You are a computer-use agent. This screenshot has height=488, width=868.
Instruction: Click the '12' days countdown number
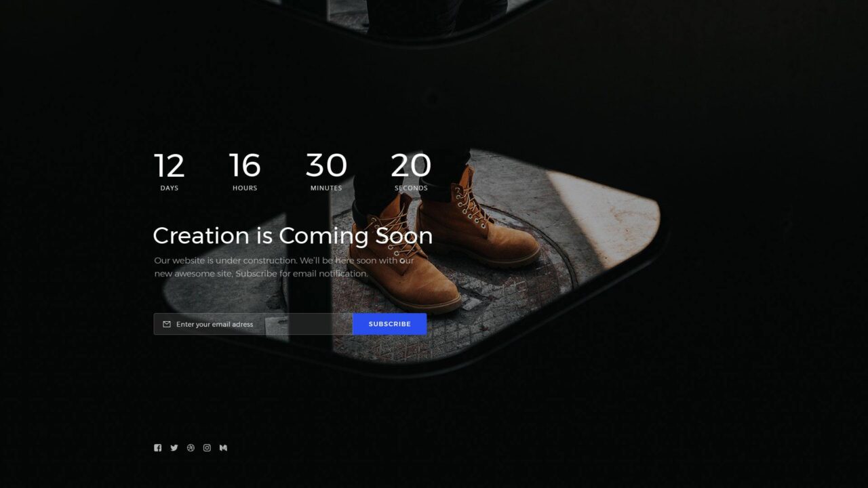[x=169, y=165]
